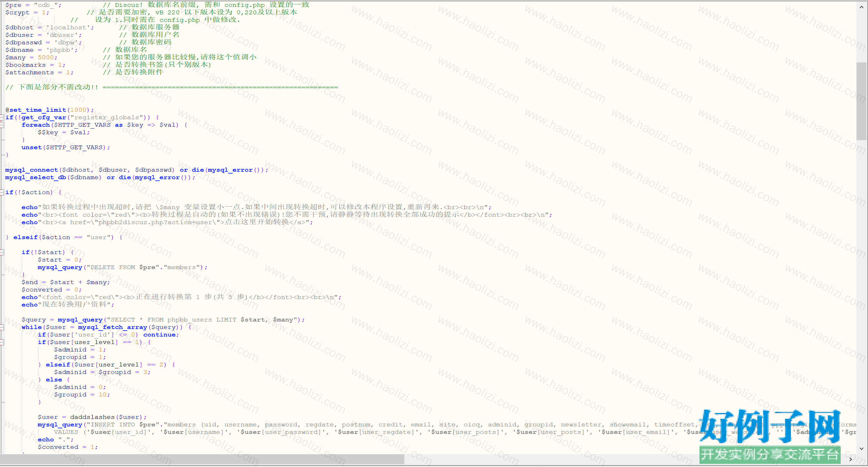Screen dimensions: 868x467
Task: Collapse the foreach($HTTP_GET_VARS fold marker
Action: [x=2, y=125]
